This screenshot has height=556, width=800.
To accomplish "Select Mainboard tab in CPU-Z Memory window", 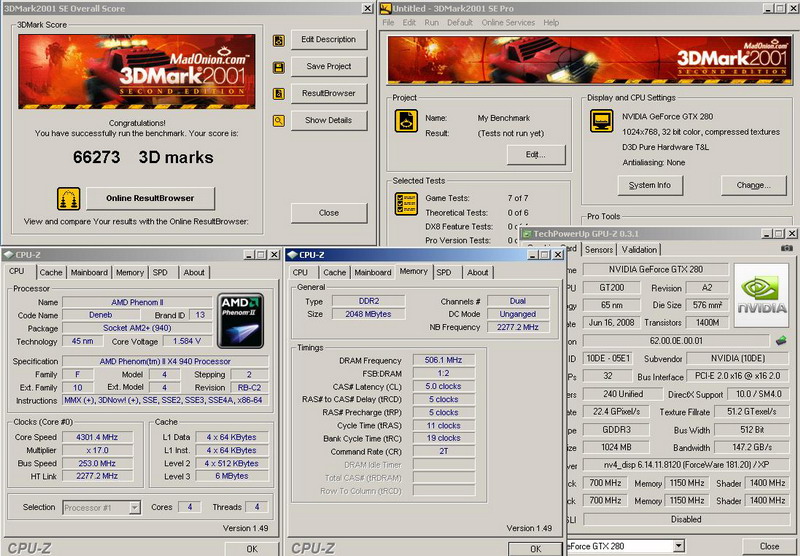I will tap(373, 272).
